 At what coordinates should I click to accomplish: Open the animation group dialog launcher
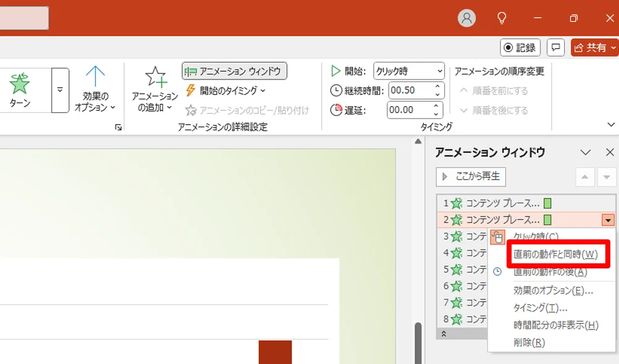pyautogui.click(x=118, y=127)
